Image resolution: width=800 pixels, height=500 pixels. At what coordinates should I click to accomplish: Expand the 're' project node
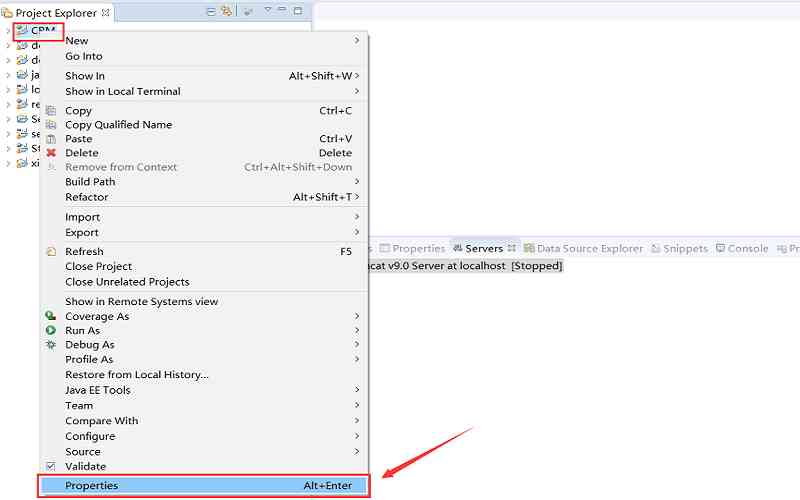(x=7, y=105)
